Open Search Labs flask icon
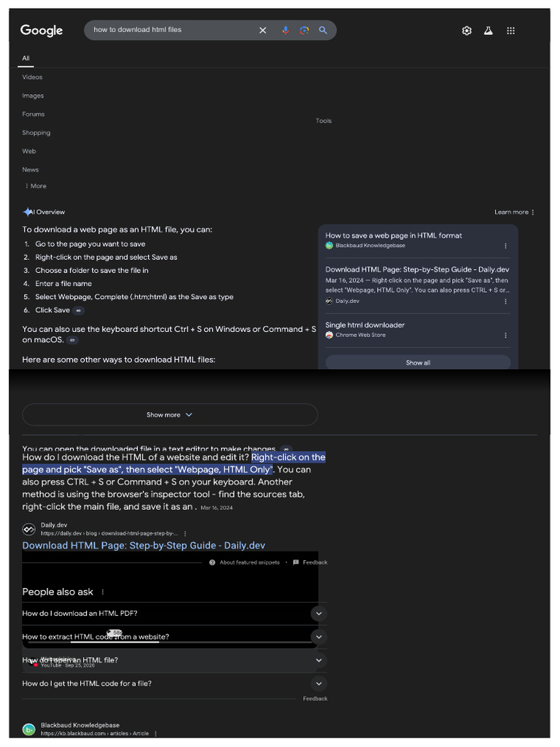 pyautogui.click(x=488, y=31)
